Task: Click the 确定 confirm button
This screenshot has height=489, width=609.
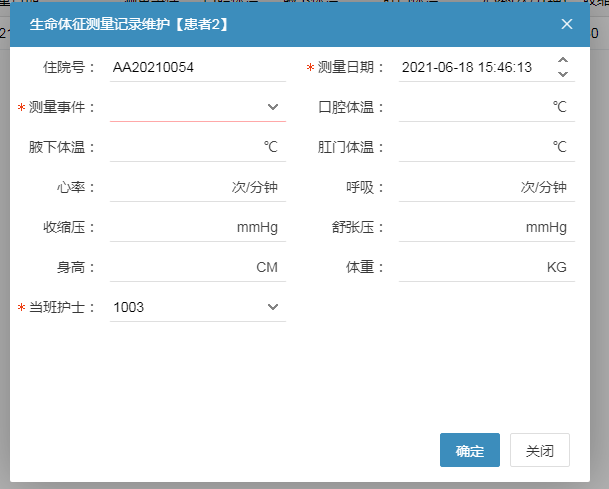Action: [469, 451]
